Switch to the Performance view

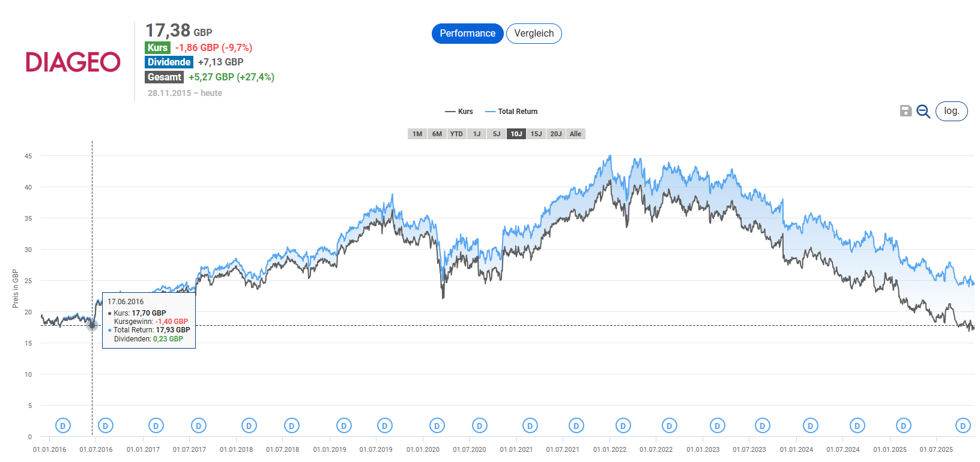467,34
